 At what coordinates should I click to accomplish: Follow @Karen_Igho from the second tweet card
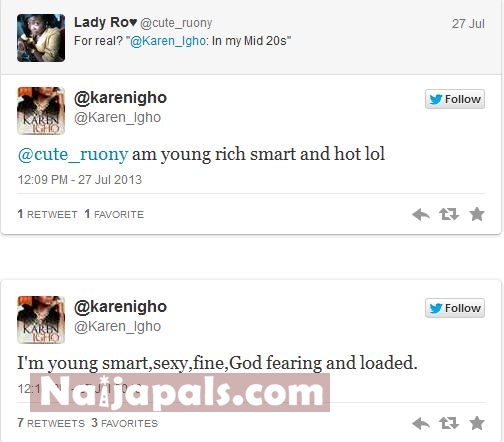tap(455, 308)
